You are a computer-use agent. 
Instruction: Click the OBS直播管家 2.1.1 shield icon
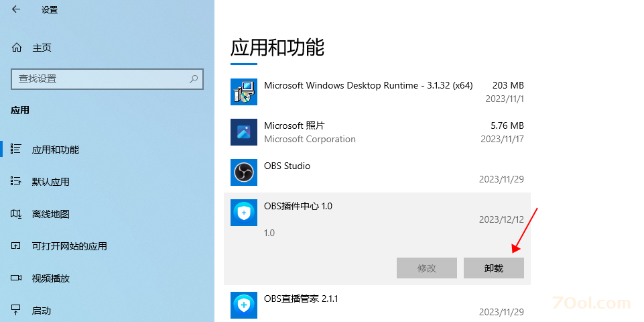point(244,305)
